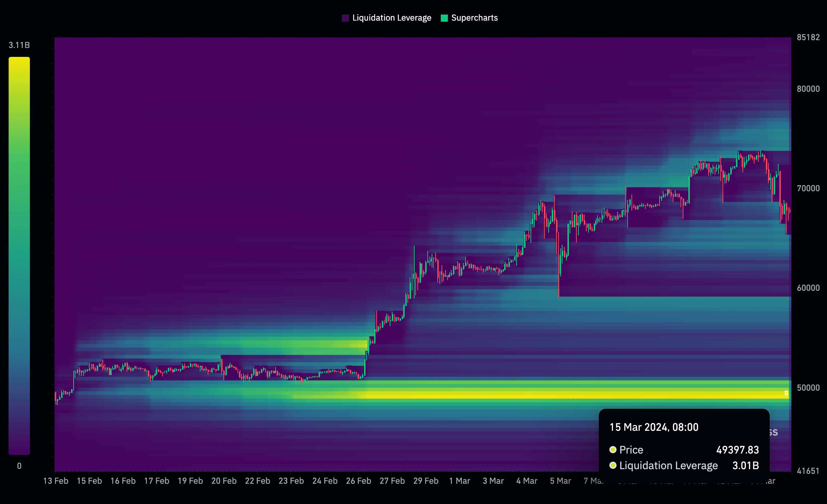The width and height of the screenshot is (827, 504).
Task: Click the white highlighted marker on yellow band
Action: (x=786, y=393)
